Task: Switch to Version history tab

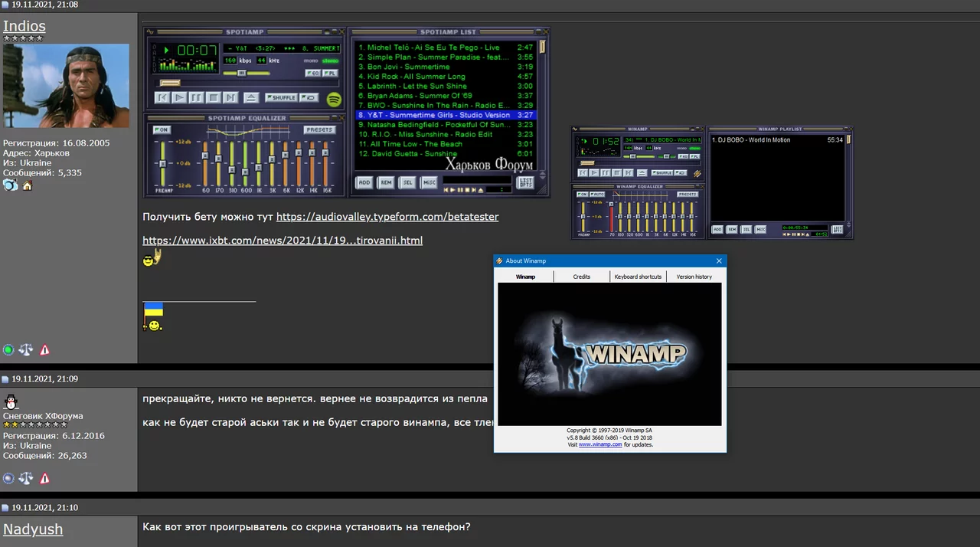Action: pos(694,277)
